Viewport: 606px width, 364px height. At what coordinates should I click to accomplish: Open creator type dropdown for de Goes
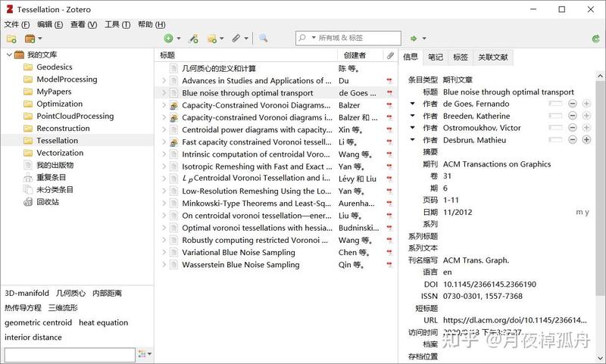click(x=412, y=104)
